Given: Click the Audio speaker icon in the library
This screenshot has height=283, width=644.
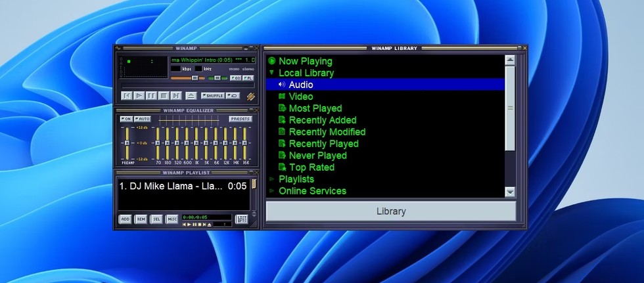Looking at the screenshot, I should (282, 85).
